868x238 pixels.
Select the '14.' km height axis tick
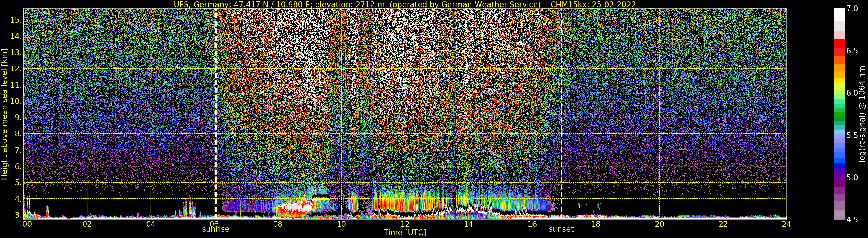16,36
